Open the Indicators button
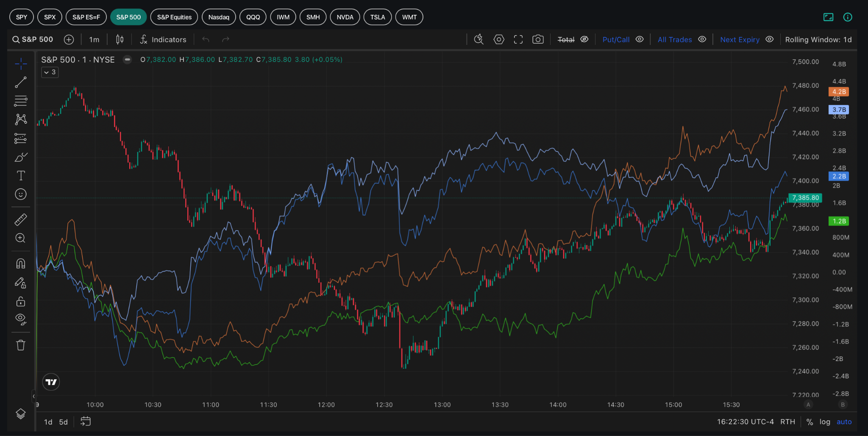The width and height of the screenshot is (868, 436). pos(163,39)
